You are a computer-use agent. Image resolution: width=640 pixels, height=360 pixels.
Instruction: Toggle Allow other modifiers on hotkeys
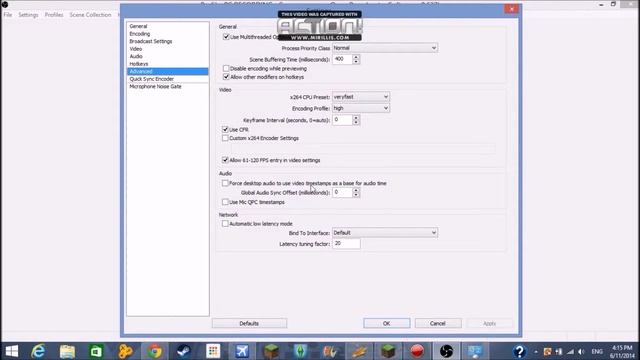coord(226,77)
